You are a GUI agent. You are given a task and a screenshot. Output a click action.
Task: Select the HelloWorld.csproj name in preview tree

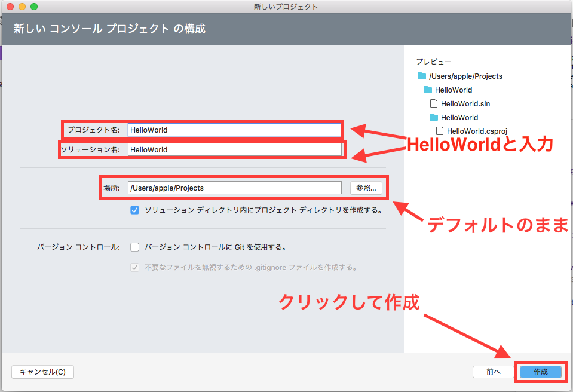pyautogui.click(x=477, y=131)
